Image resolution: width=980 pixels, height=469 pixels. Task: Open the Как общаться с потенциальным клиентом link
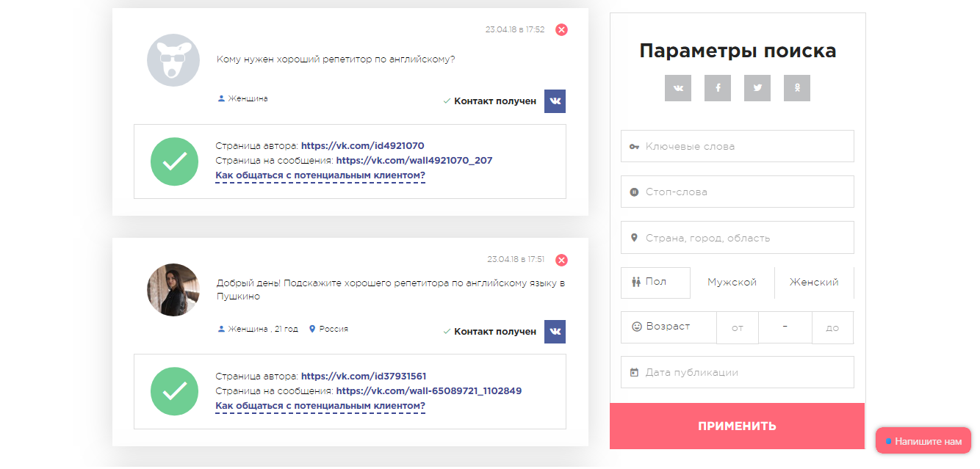pyautogui.click(x=319, y=175)
